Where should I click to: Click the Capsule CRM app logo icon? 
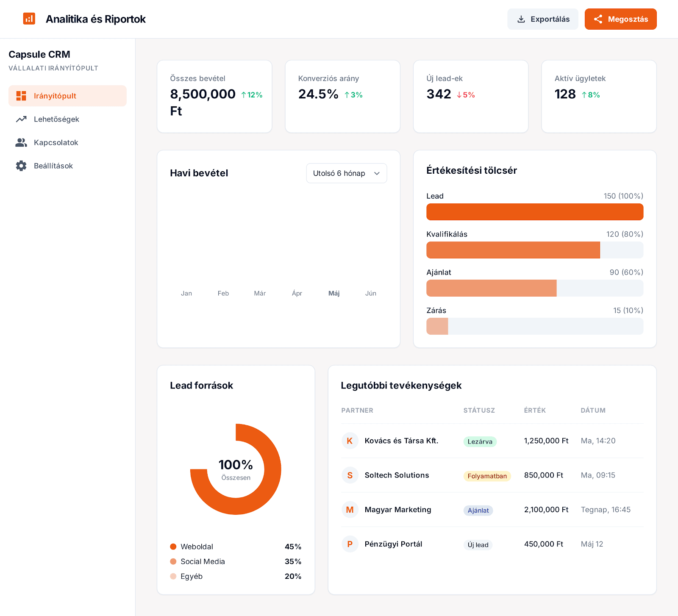(x=29, y=19)
